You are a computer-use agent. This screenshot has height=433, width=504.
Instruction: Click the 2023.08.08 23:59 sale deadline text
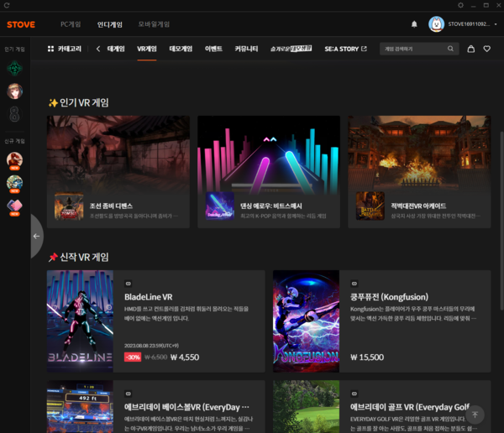click(x=151, y=346)
